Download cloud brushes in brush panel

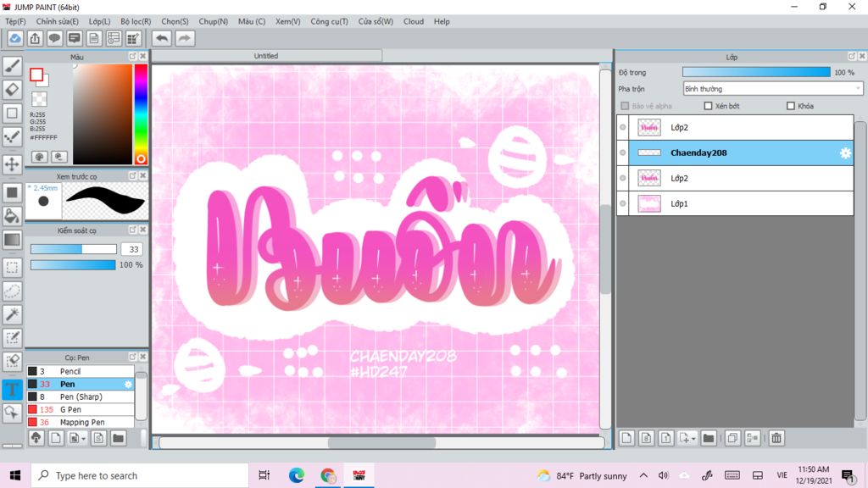(36, 438)
